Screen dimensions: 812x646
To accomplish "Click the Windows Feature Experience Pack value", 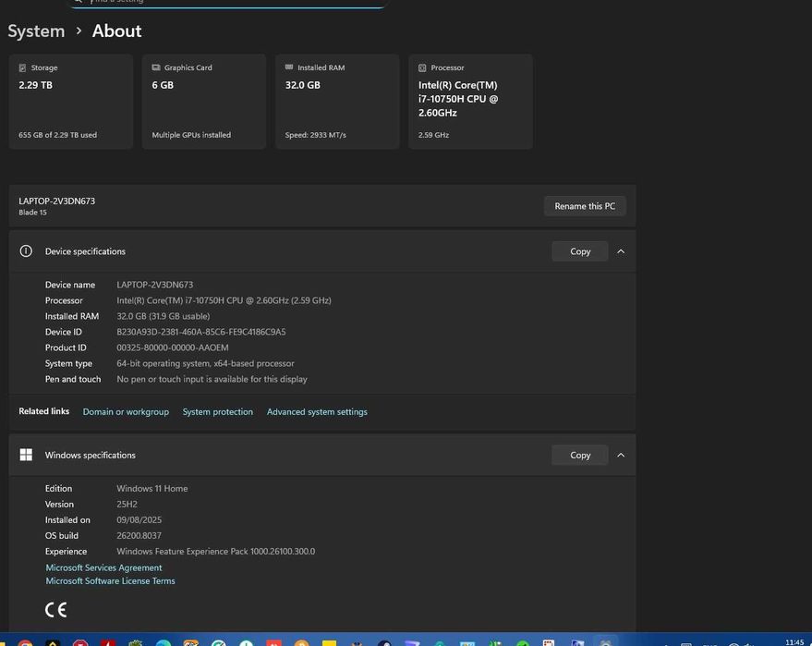I will (215, 552).
